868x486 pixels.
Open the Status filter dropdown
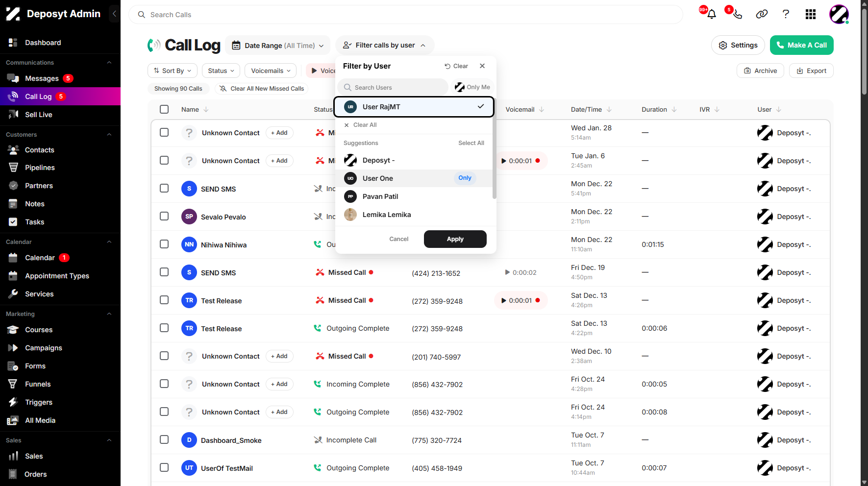(x=221, y=71)
